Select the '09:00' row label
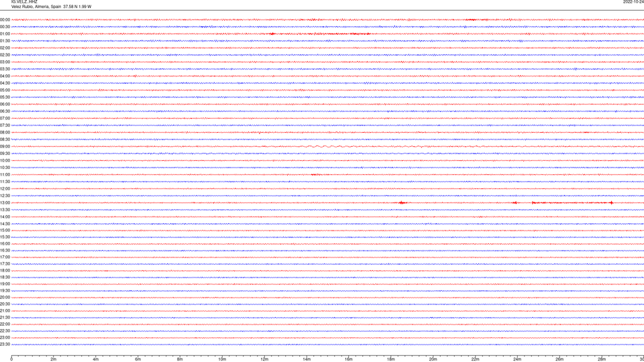The width and height of the screenshot is (644, 362). 5,147
